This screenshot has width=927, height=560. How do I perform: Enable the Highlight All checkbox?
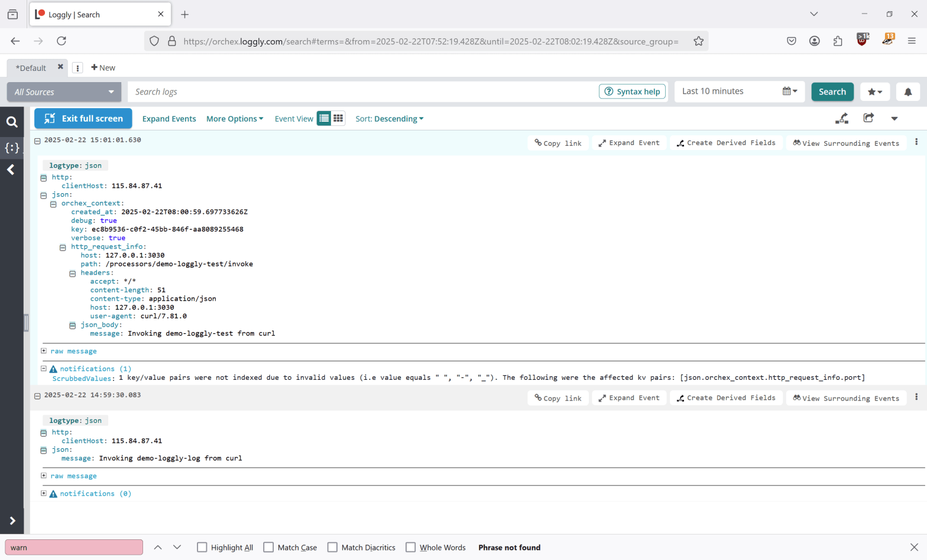point(202,548)
